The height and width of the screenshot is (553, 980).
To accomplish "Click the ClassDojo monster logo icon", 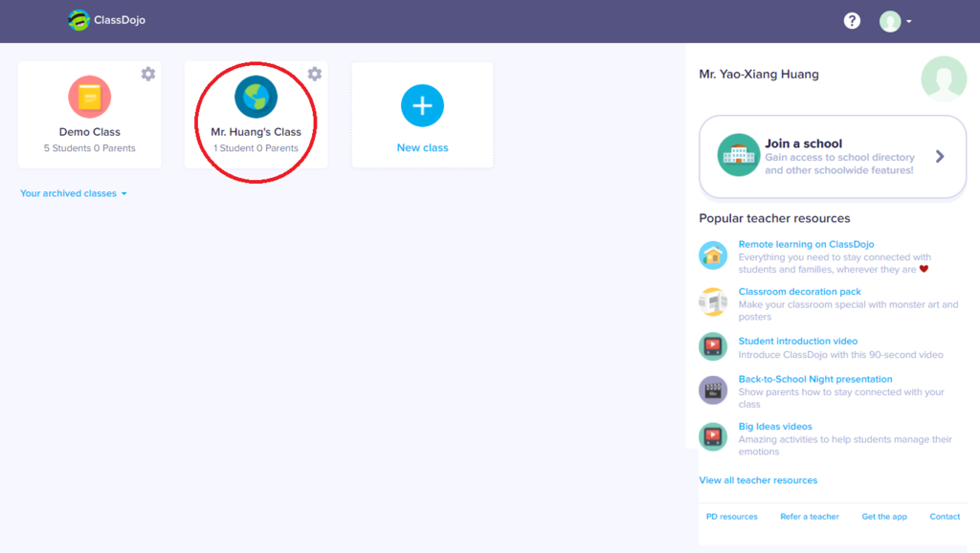I will [x=78, y=20].
